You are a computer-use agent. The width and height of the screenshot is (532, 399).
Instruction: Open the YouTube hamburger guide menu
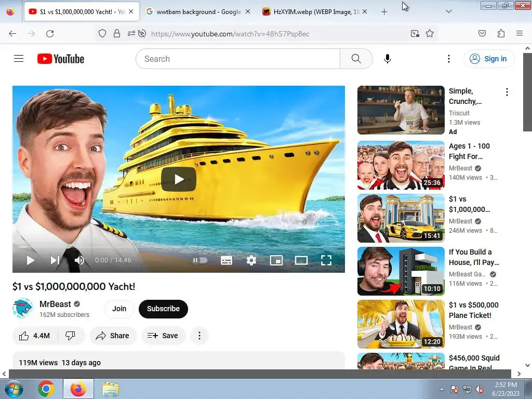[x=19, y=59]
